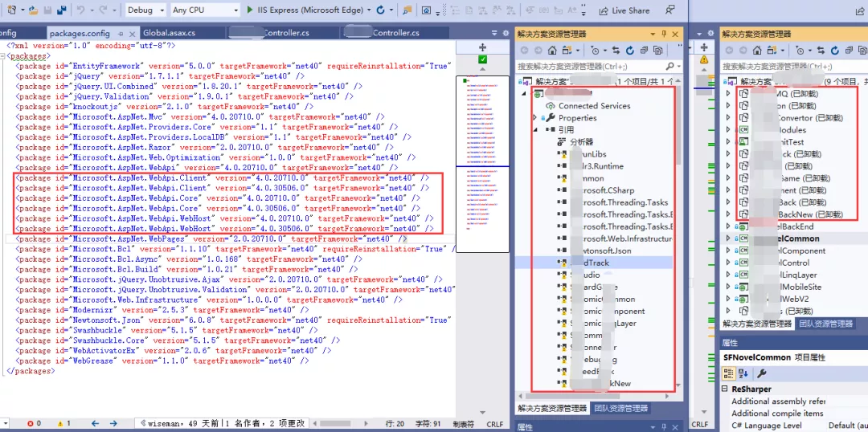The height and width of the screenshot is (432, 868).
Task: Click the error count indicator showing 0
Action: 34,423
